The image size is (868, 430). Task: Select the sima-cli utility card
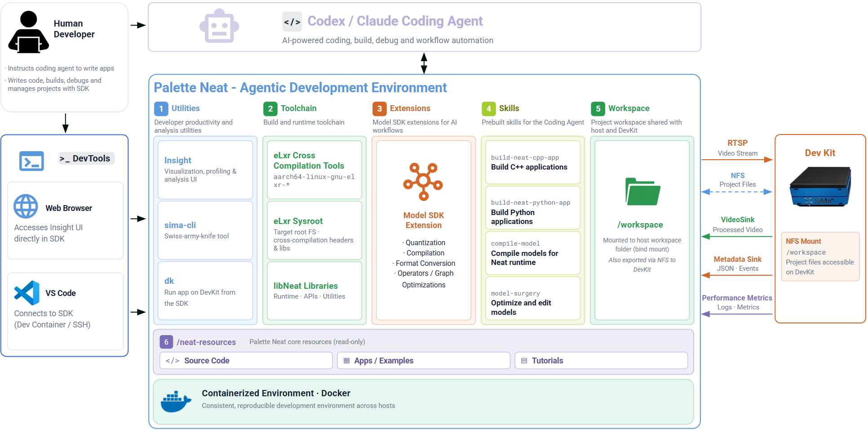click(205, 230)
